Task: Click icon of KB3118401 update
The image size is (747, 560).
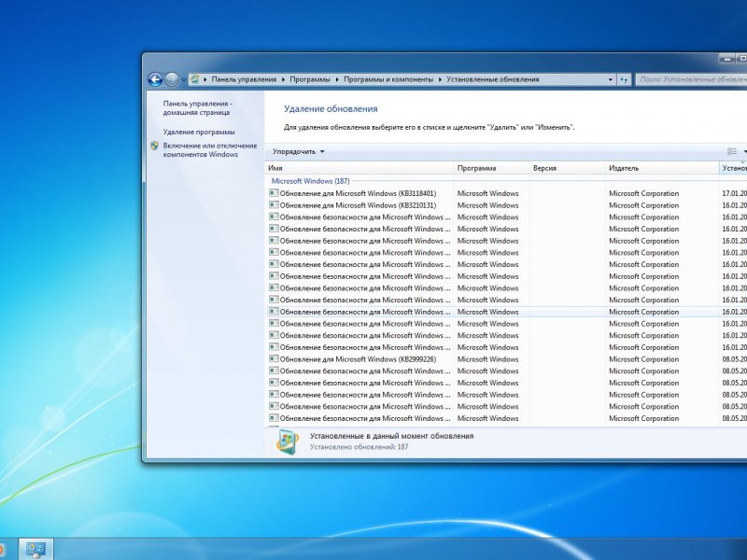Action: [274, 193]
